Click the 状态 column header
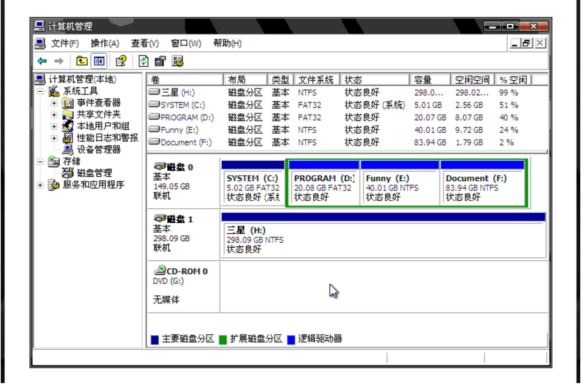Screen dimensions: 581x392 375,80
